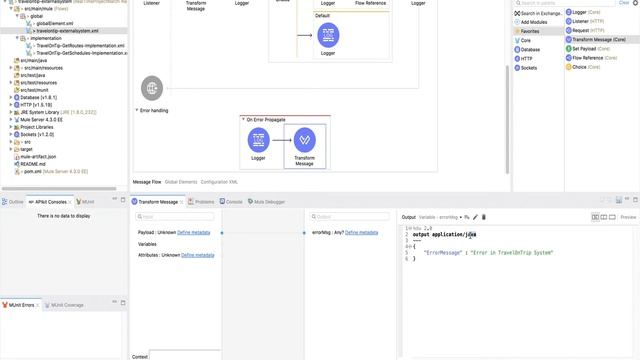
Task: Switch to the Message Flow editor tab
Action: (147, 182)
